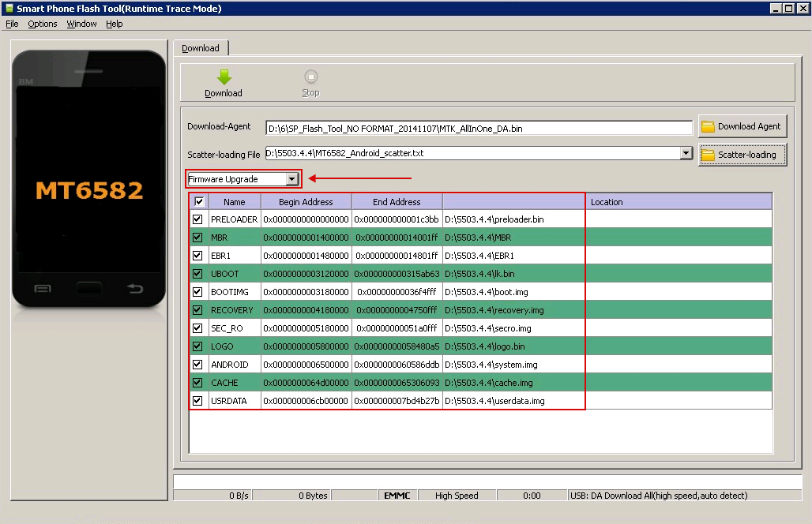Uncheck the PRELOADER partition checkbox

198,219
